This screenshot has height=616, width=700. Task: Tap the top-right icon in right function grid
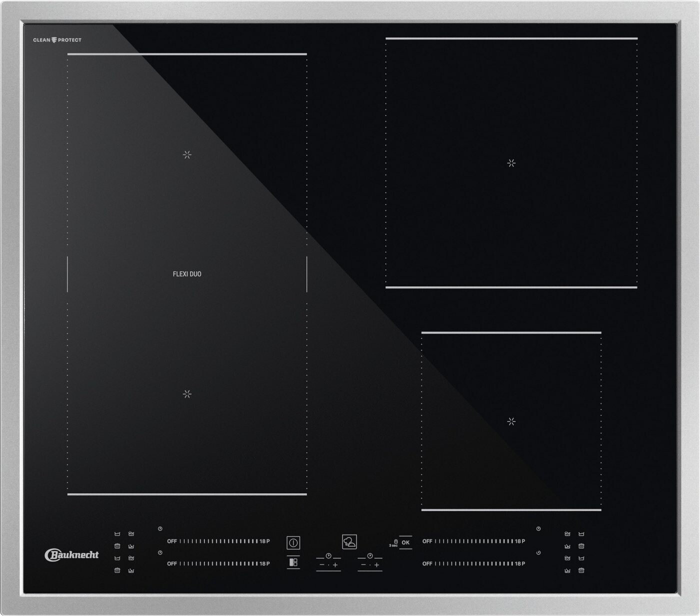coord(581,534)
